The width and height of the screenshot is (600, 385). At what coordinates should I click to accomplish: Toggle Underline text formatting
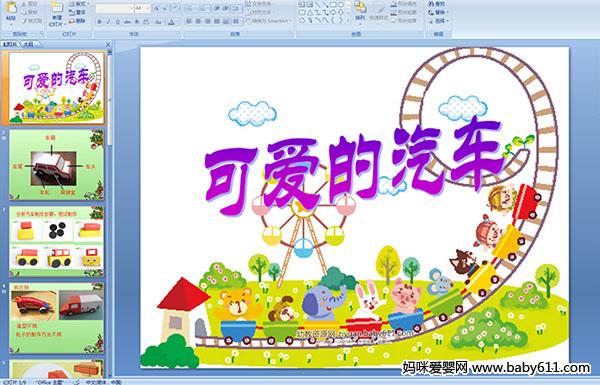(118, 22)
